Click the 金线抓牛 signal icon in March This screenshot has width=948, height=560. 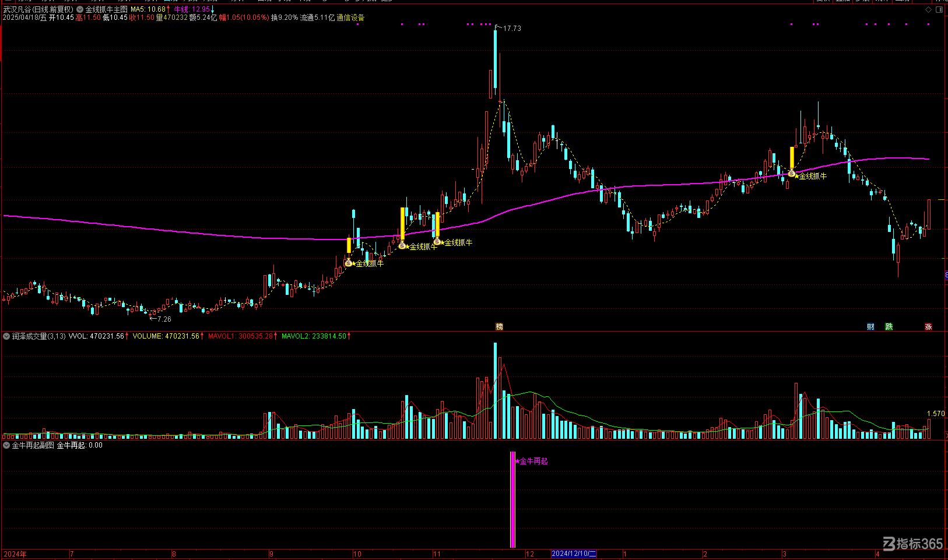[792, 173]
